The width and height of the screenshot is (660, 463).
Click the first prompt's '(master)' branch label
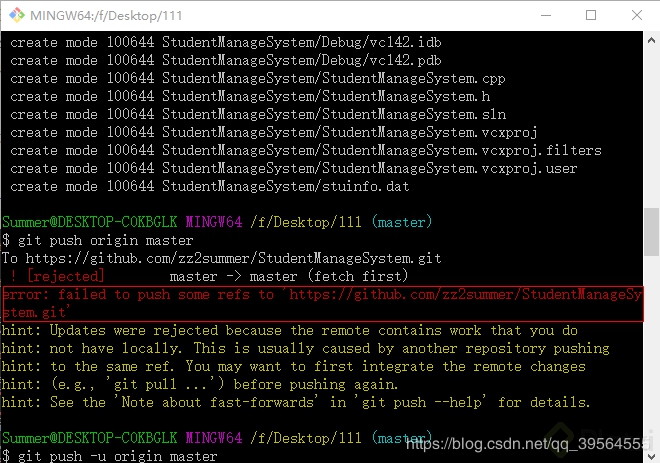coord(402,222)
